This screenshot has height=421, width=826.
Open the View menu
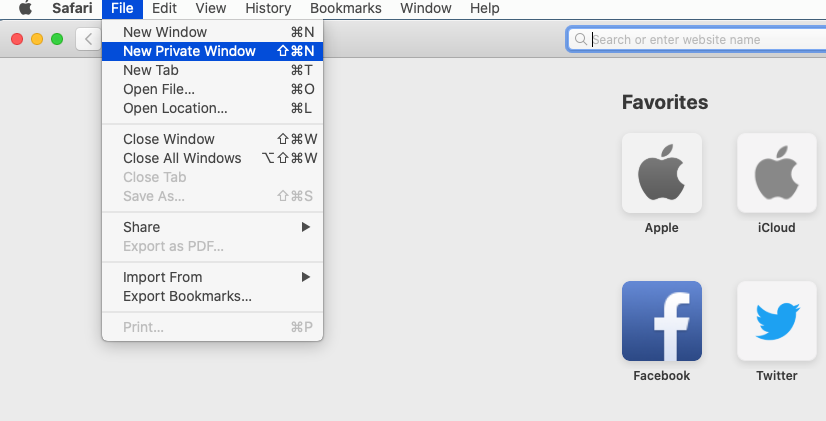point(211,8)
